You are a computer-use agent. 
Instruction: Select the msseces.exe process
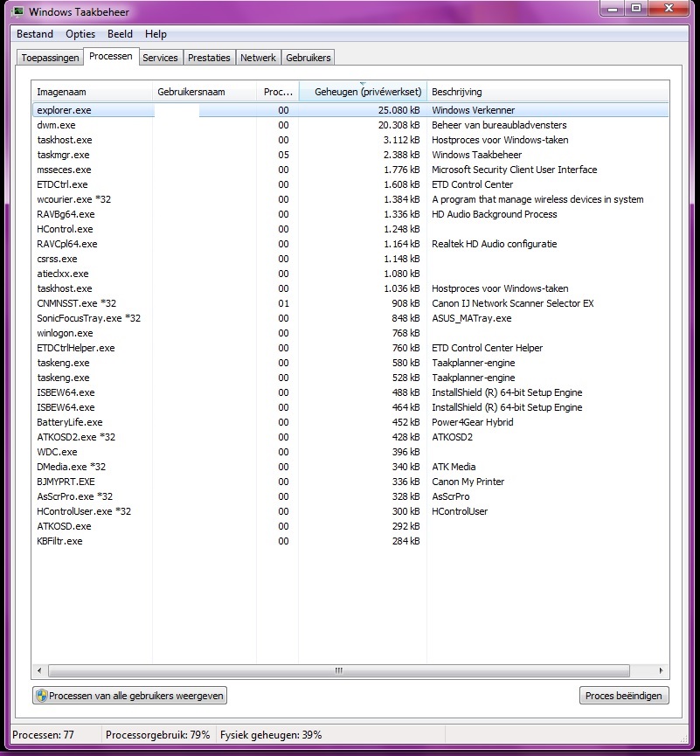pyautogui.click(x=350, y=170)
